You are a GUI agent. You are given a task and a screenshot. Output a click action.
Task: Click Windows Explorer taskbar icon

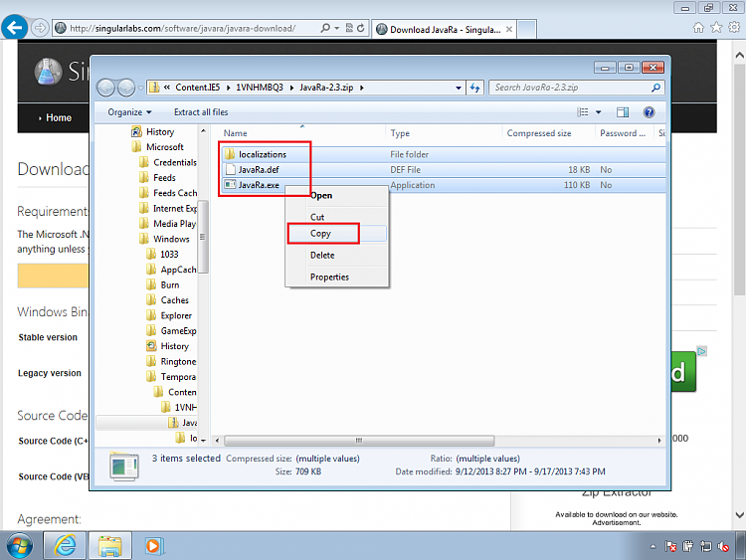coord(109,546)
